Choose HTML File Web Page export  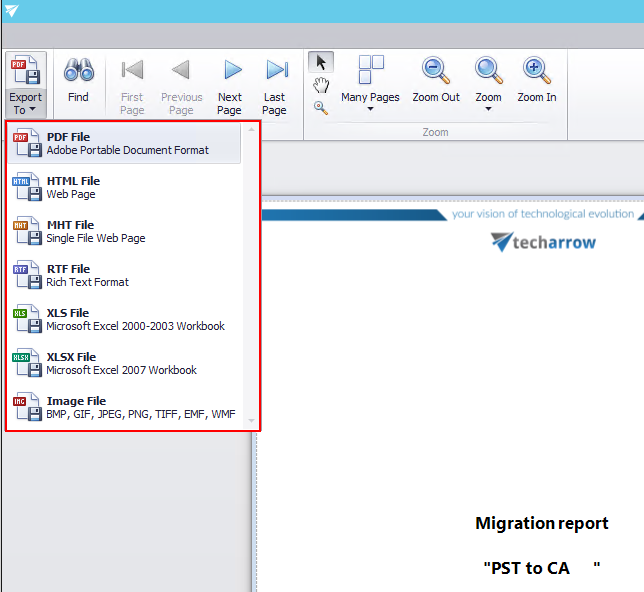click(x=125, y=187)
